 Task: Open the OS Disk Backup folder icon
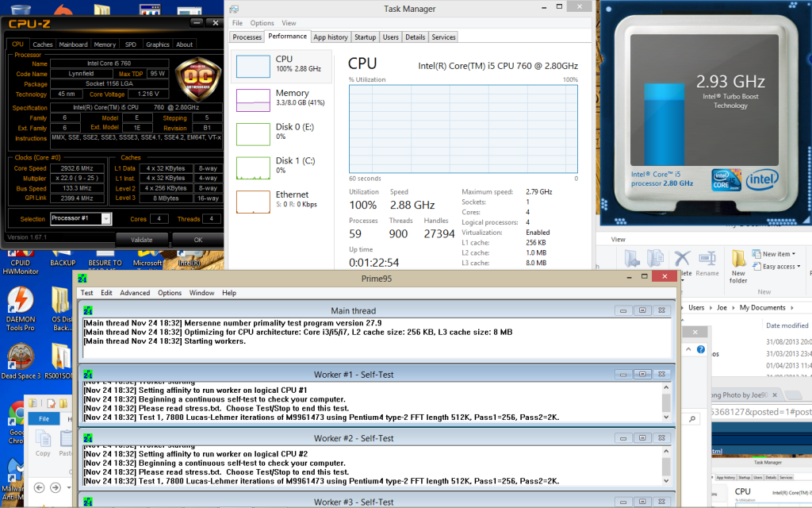pyautogui.click(x=62, y=308)
